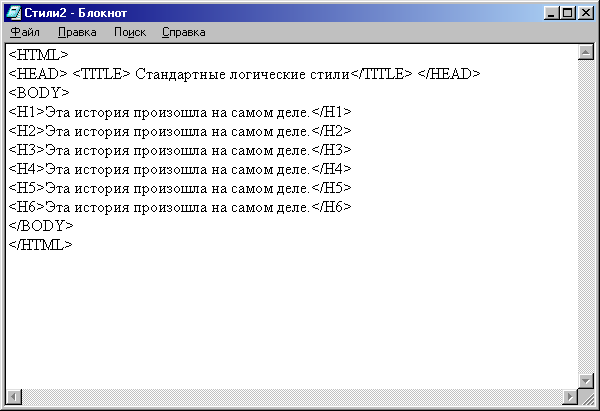Click the closing </HTML> tag line
Screen dimensions: 600x411
40,245
